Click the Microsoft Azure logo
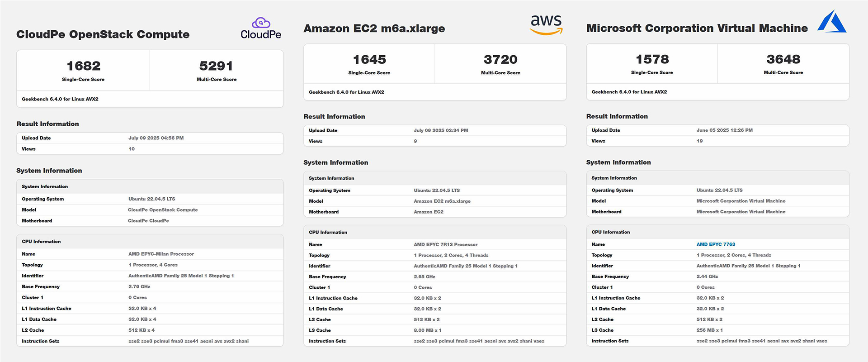Viewport: 868px width, 362px height. click(x=832, y=22)
